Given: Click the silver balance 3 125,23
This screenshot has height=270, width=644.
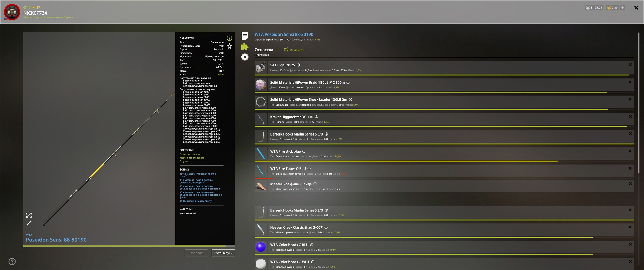Looking at the screenshot, I should click(594, 8).
